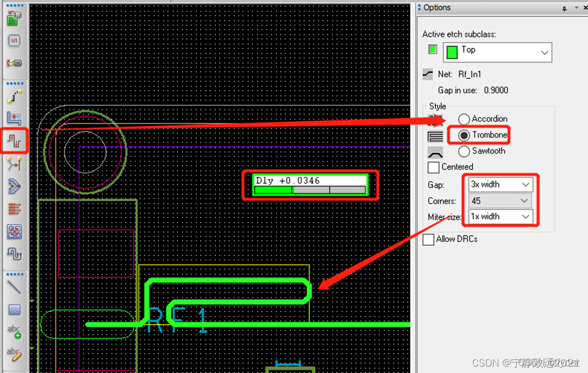Open the Gap 3x width dropdown
This screenshot has height=373, width=588.
coord(500,184)
